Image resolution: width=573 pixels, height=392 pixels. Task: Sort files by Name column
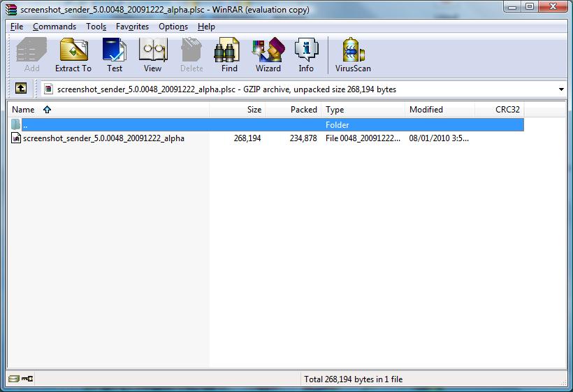click(x=23, y=110)
